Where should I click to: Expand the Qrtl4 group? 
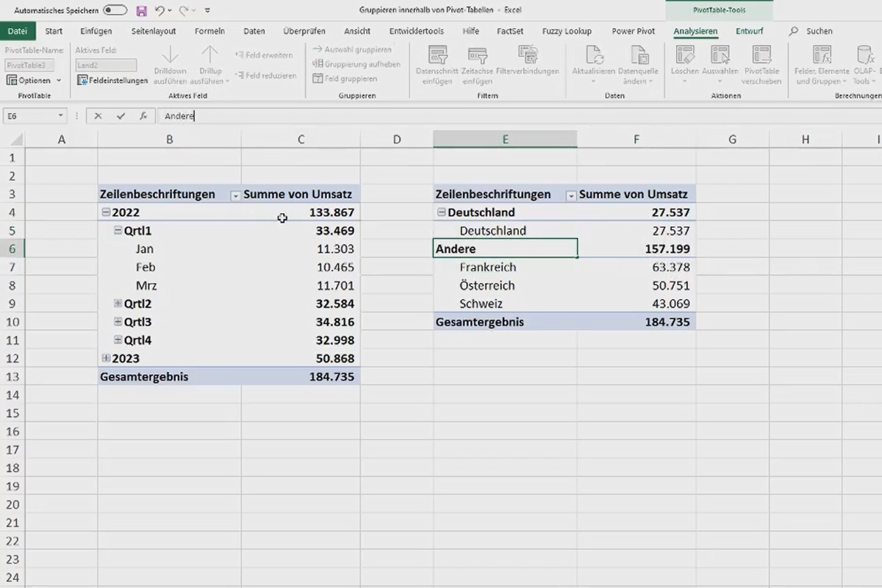click(118, 340)
